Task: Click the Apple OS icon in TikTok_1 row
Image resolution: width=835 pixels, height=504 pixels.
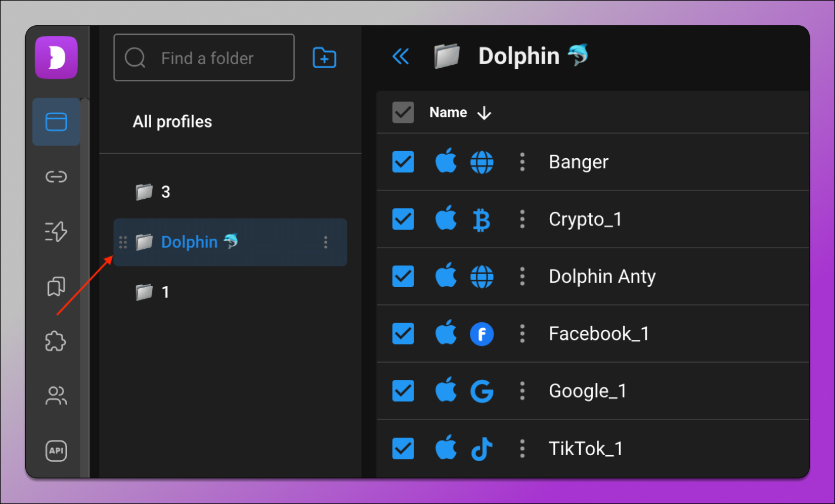Action: coord(446,448)
